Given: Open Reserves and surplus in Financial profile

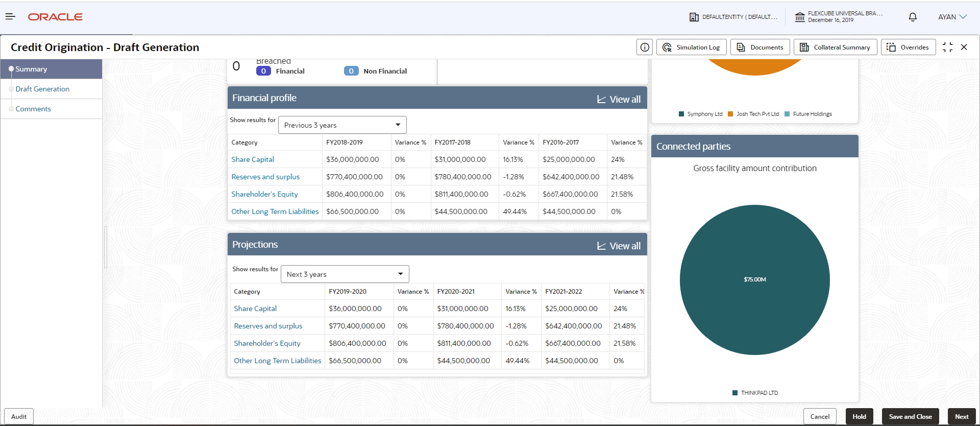Looking at the screenshot, I should (265, 177).
